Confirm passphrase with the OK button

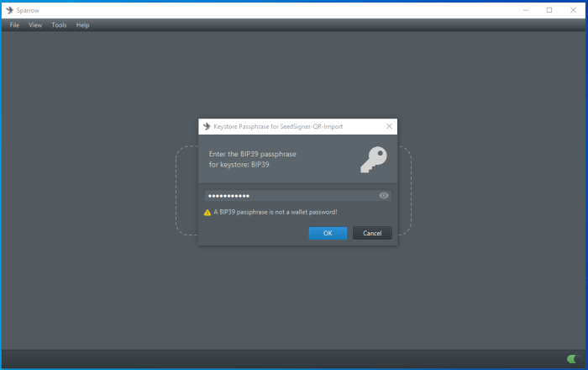(328, 233)
